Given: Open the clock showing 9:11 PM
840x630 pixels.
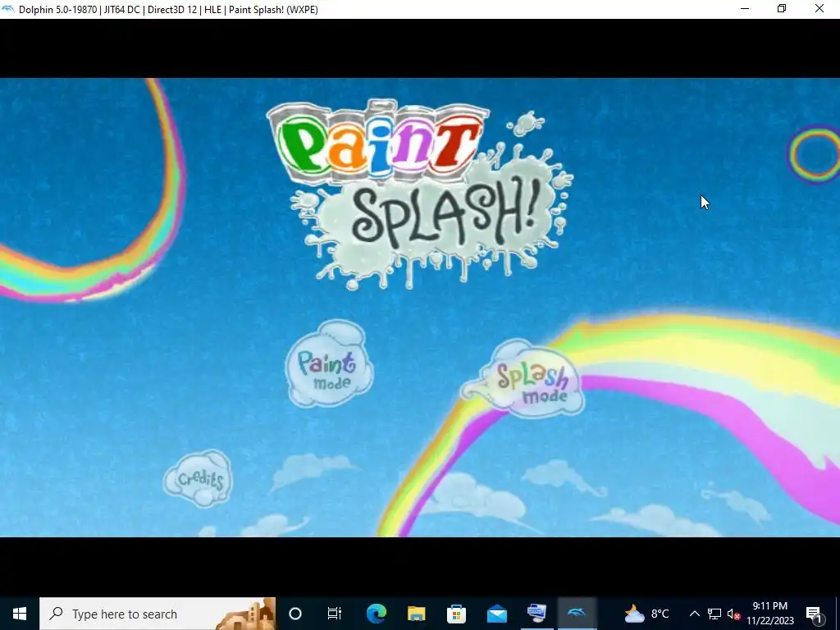Looking at the screenshot, I should [x=769, y=614].
